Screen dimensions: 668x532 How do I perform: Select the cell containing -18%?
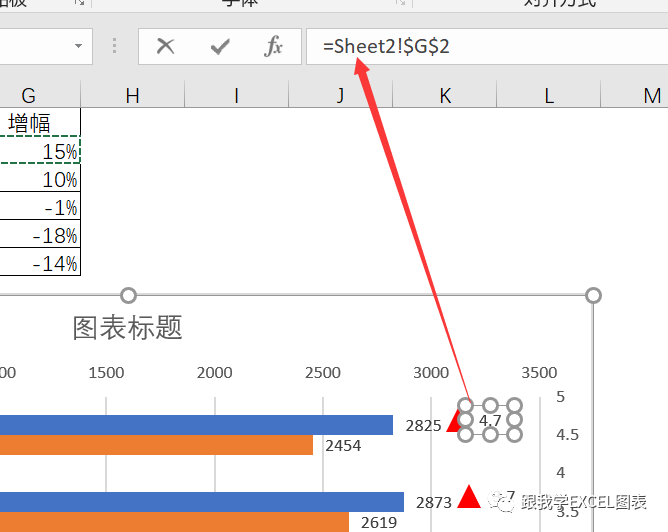pos(40,234)
